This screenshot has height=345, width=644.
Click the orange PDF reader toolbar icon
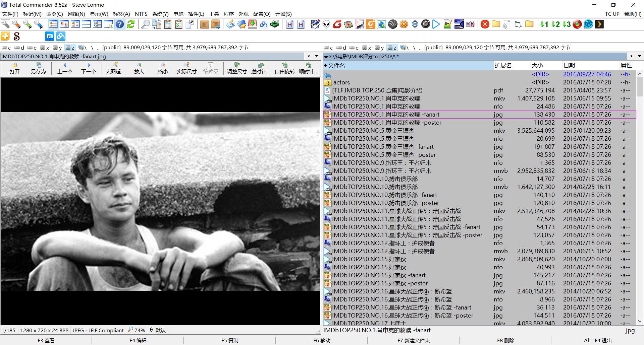point(371,24)
